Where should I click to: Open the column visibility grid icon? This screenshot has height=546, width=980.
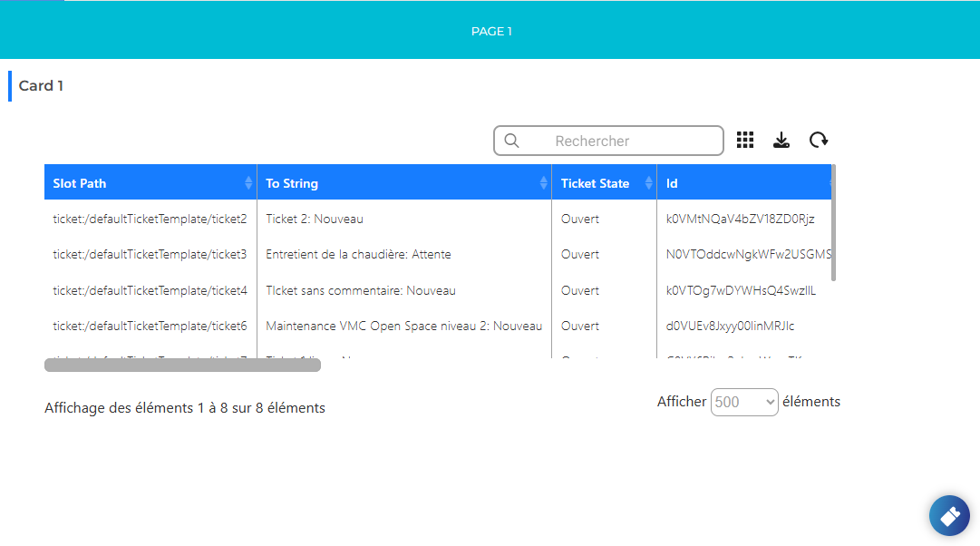tap(745, 140)
